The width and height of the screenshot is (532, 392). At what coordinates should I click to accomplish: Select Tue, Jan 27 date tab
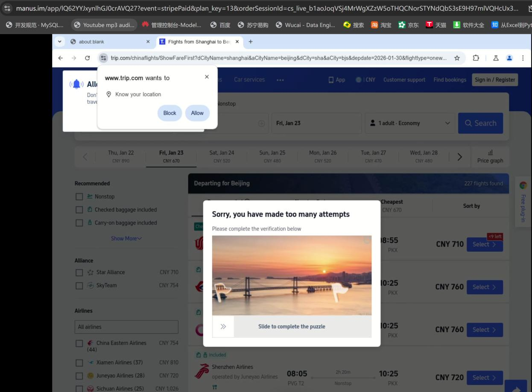[373, 156]
